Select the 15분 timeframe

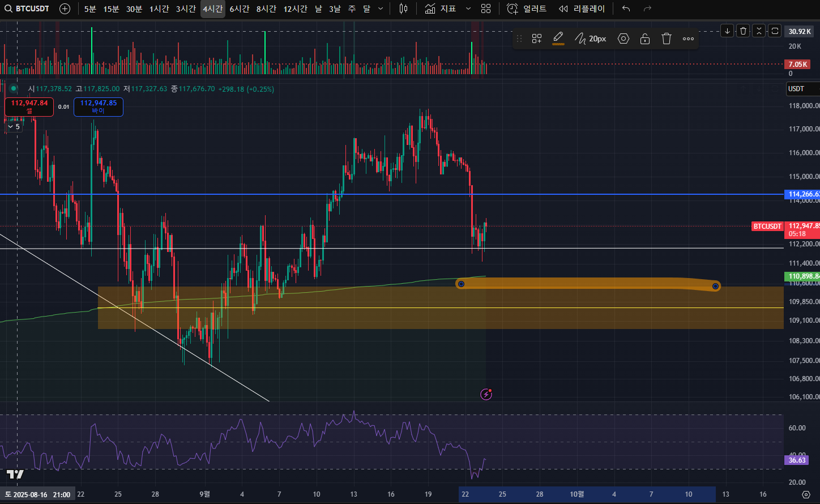pos(111,9)
